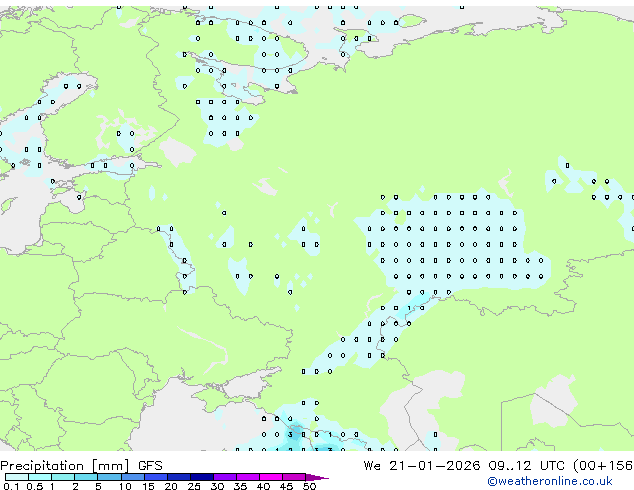Screen dimensions: 634x490
Task: Click the 5–10 mm legend color swatch
Action: click(109, 477)
